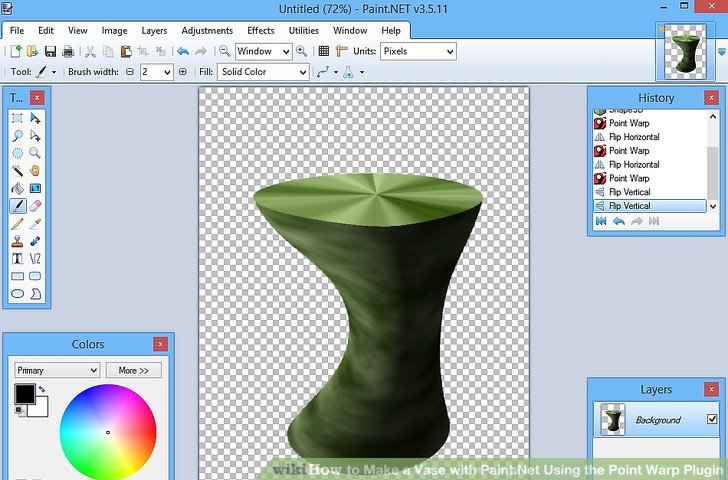Open the Primary color selector dropdown

57,370
